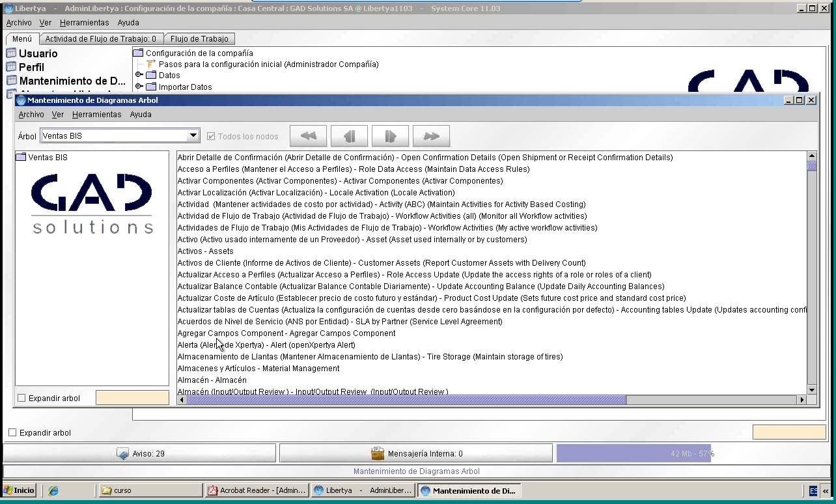The height and width of the screenshot is (504, 836).
Task: Switch to Actividad de Flujo de Trabajo tab
Action: point(101,39)
